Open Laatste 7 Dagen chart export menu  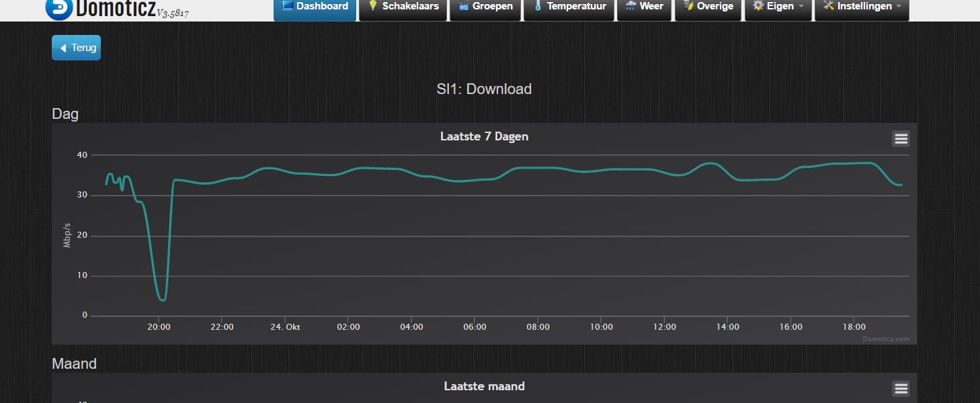[901, 138]
